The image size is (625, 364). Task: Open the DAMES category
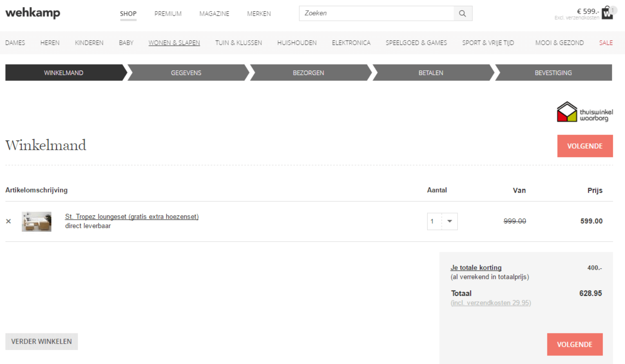tap(15, 43)
